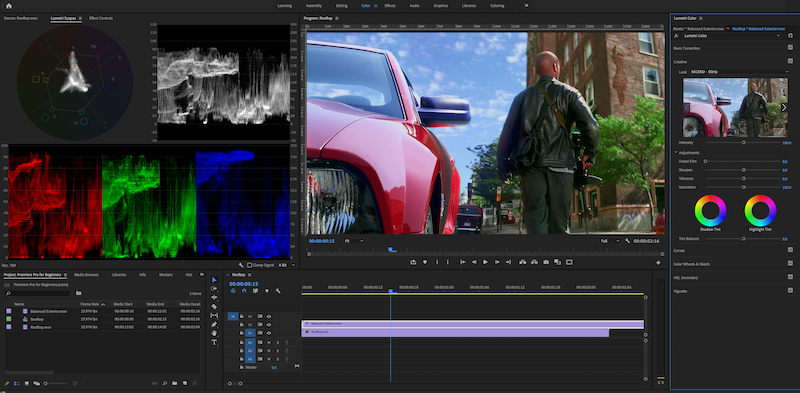Toggle Snap magnet in the timeline
800x393 pixels.
click(244, 291)
